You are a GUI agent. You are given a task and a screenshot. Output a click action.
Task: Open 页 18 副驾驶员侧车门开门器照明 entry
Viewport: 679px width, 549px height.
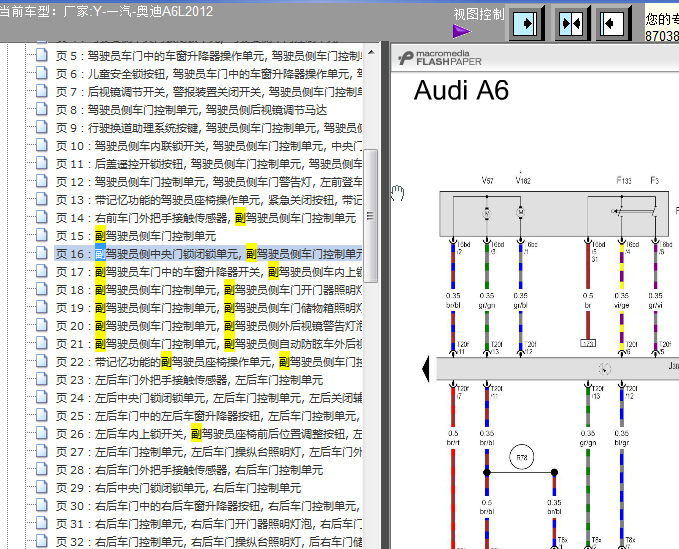coord(209,290)
